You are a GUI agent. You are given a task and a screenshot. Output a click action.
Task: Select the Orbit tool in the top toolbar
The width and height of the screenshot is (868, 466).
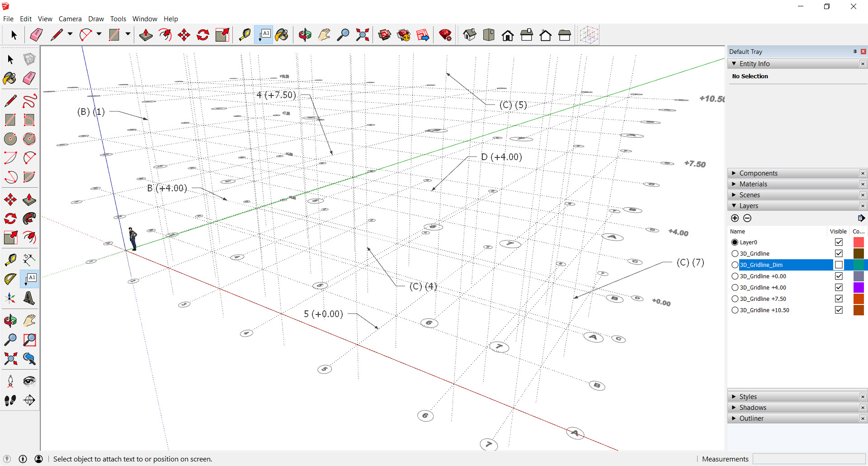[305, 35]
